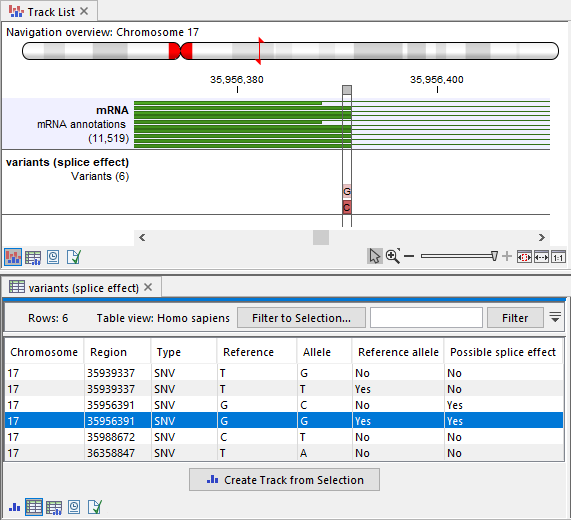The width and height of the screenshot is (571, 520).
Task: Zoom to fit full width icon
Action: 541,257
